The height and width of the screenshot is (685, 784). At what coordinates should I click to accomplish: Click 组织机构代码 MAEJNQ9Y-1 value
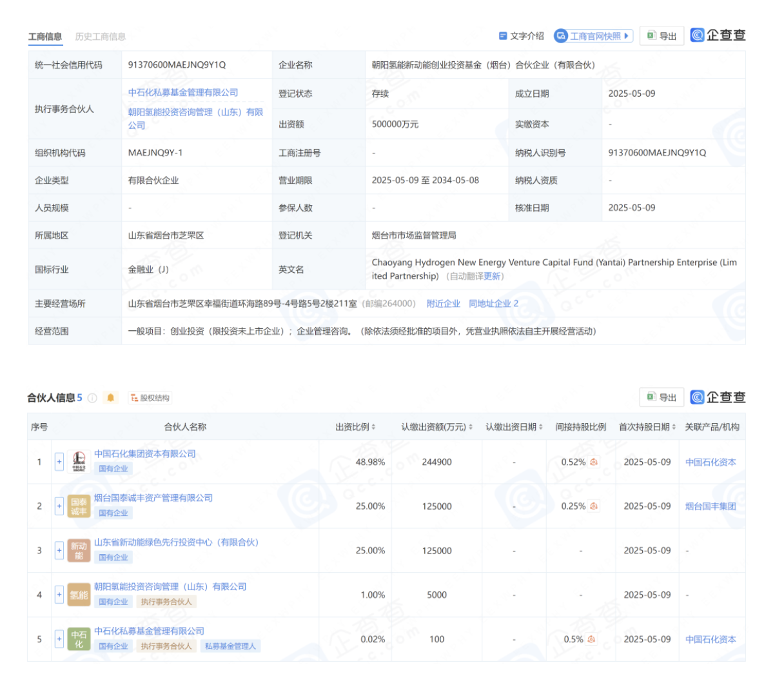tap(155, 153)
